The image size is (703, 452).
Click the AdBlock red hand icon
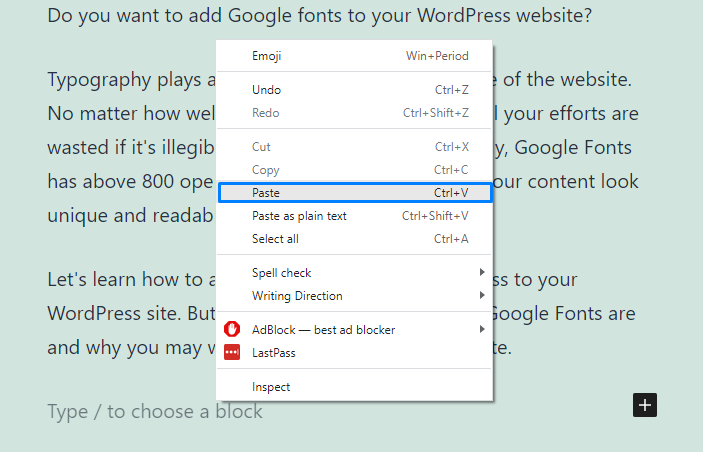click(232, 330)
